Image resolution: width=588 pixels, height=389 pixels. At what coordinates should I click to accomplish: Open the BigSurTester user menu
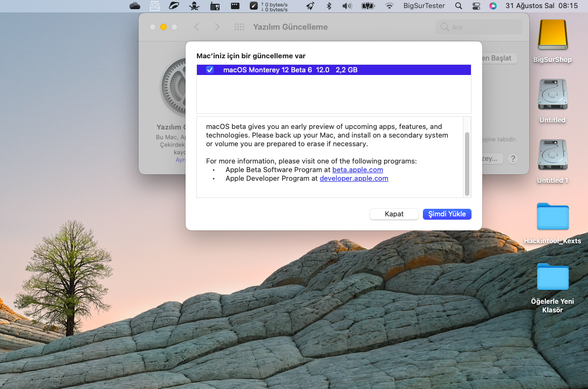coord(424,6)
